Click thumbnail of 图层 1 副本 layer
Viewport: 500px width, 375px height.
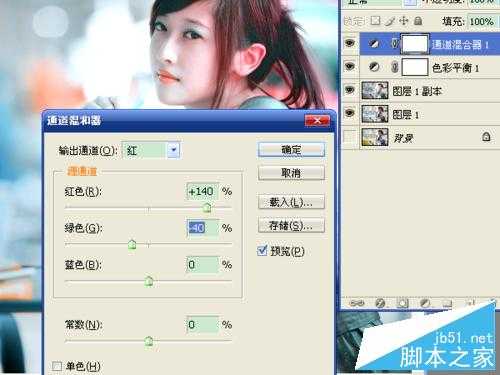coord(375,90)
